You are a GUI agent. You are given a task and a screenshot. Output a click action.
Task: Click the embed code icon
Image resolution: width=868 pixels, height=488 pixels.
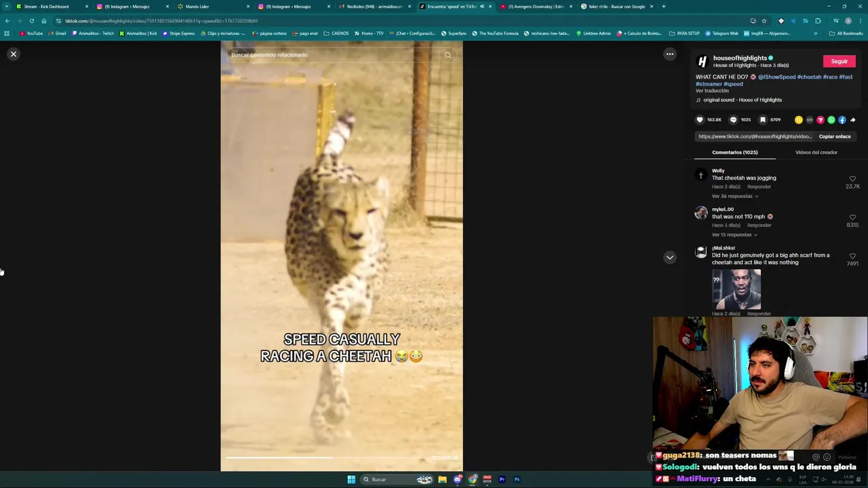[x=809, y=120]
